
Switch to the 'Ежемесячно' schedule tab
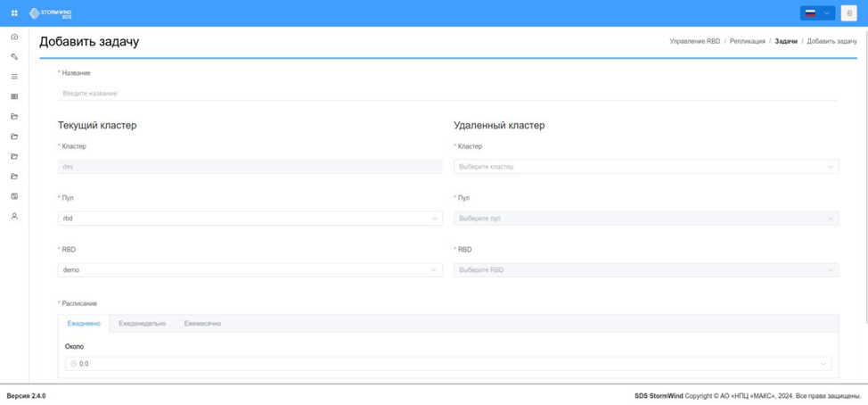point(202,324)
